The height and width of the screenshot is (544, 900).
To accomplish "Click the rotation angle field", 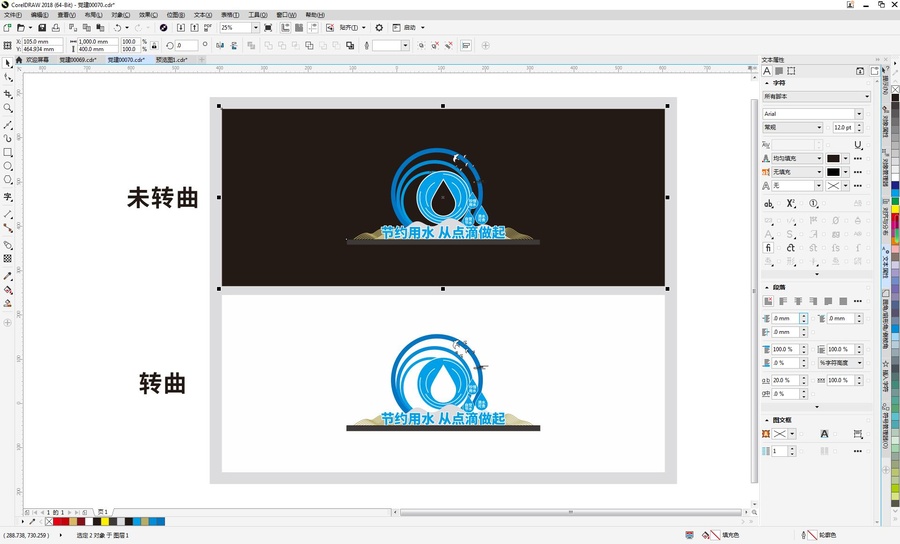I will tap(187, 45).
